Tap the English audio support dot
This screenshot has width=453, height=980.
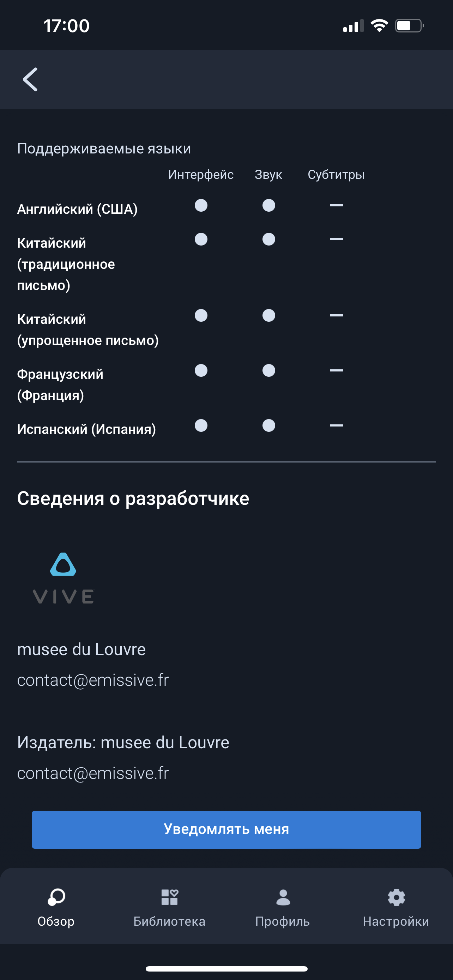click(x=268, y=205)
